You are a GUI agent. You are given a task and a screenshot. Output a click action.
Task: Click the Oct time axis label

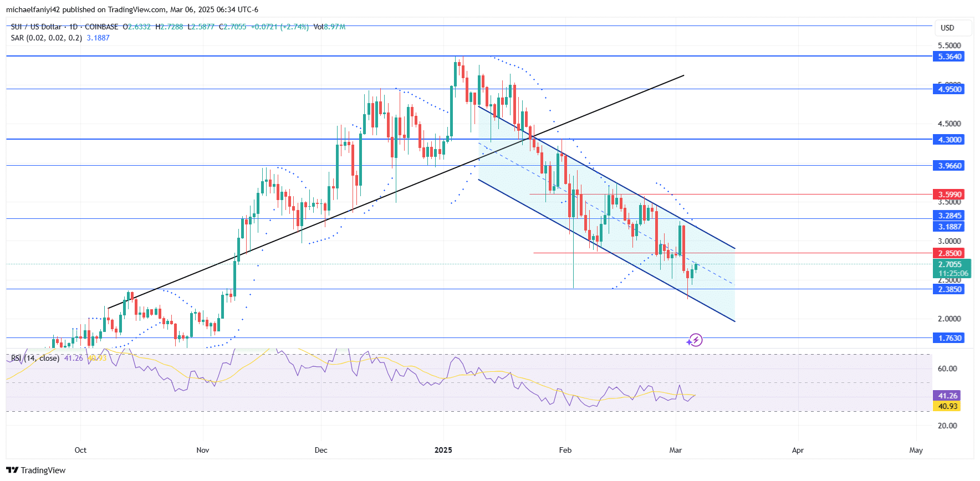tap(80, 450)
